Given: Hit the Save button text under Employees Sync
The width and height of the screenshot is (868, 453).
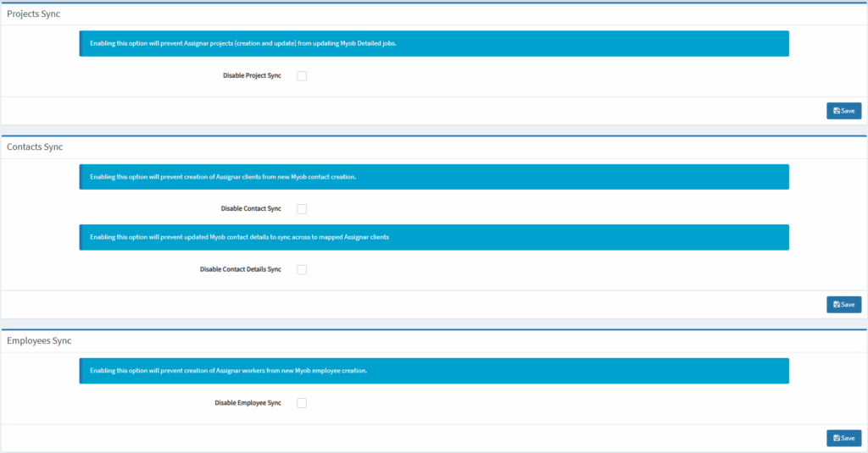Looking at the screenshot, I should [849, 439].
